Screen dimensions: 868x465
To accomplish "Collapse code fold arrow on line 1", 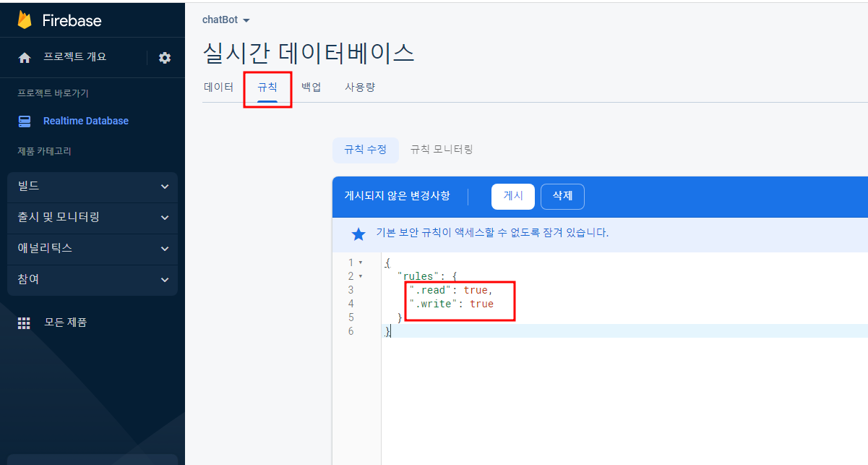I will [361, 263].
